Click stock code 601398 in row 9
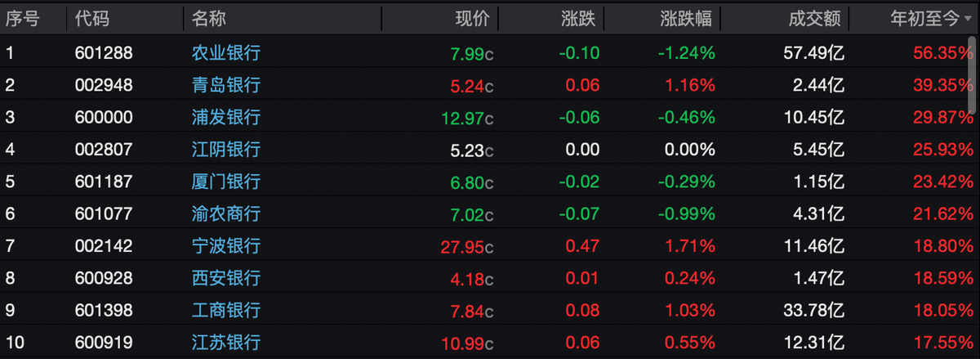 [x=104, y=311]
